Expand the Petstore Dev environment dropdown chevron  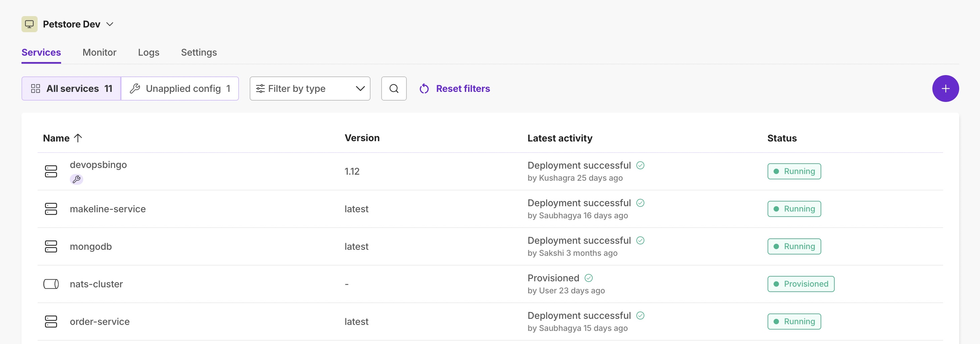[110, 24]
